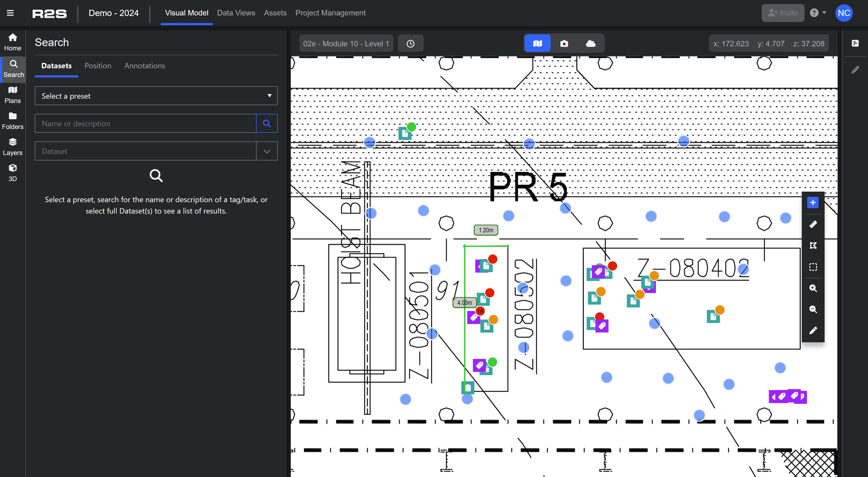Go to Home in sidebar
This screenshot has width=868, height=477.
pyautogui.click(x=13, y=42)
